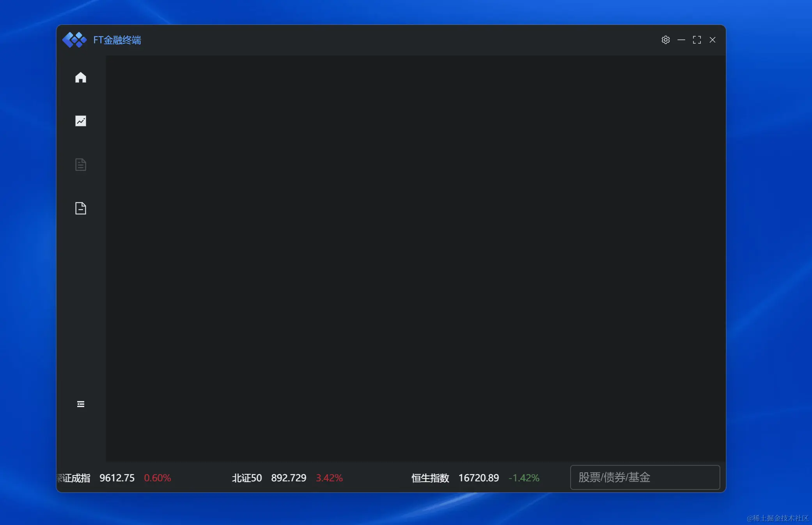This screenshot has height=525, width=812.
Task: Click the FT金融终端 logo icon
Action: [74, 40]
